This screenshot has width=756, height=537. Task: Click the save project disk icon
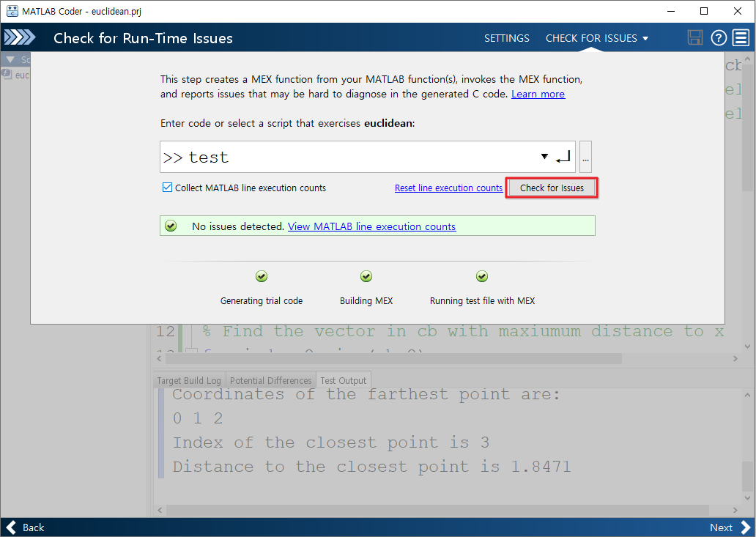[694, 37]
